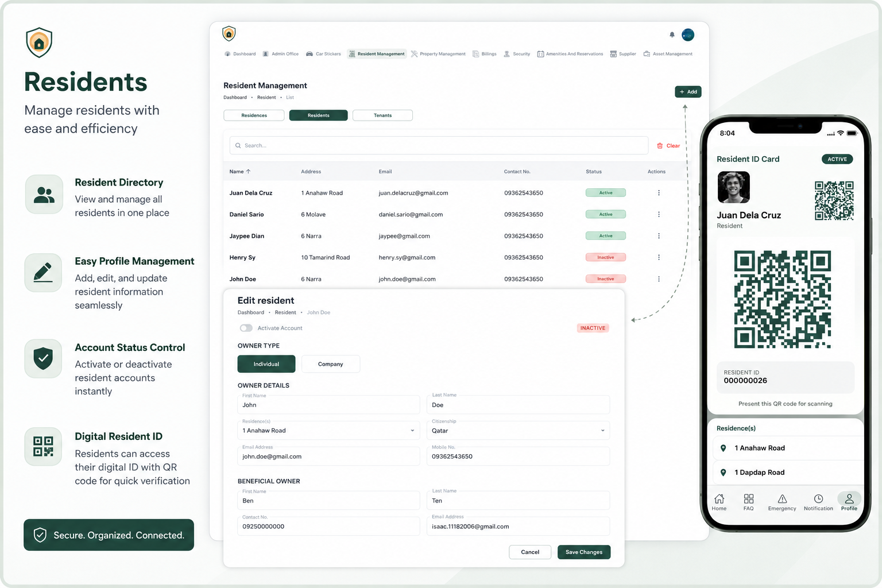Screen dimensions: 882x588
Task: Tap the large resident QR code
Action: [783, 299]
